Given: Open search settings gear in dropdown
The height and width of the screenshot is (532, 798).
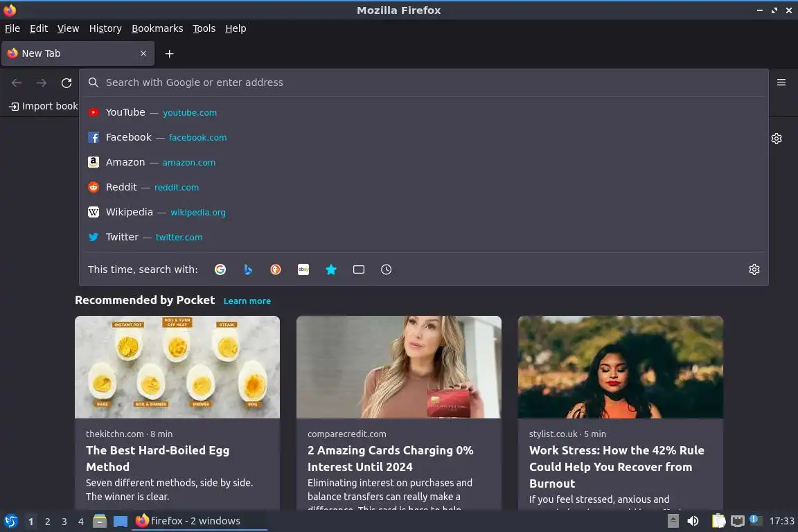Looking at the screenshot, I should 754,269.
